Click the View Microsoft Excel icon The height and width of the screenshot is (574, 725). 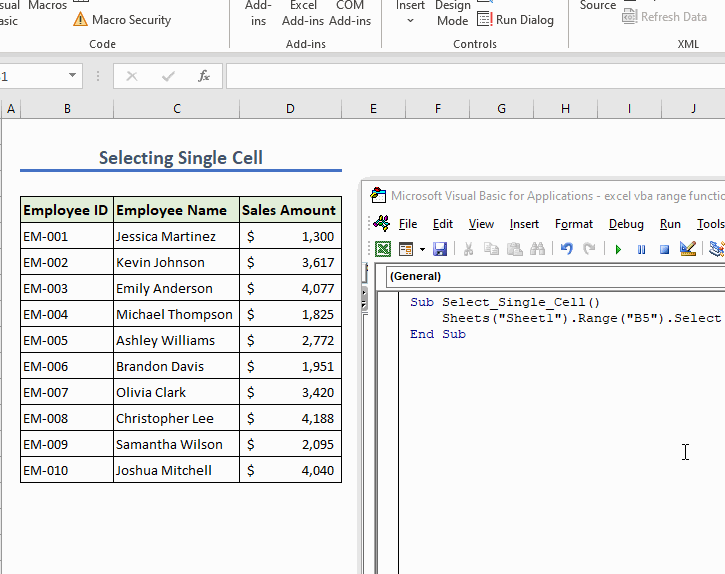pos(382,249)
